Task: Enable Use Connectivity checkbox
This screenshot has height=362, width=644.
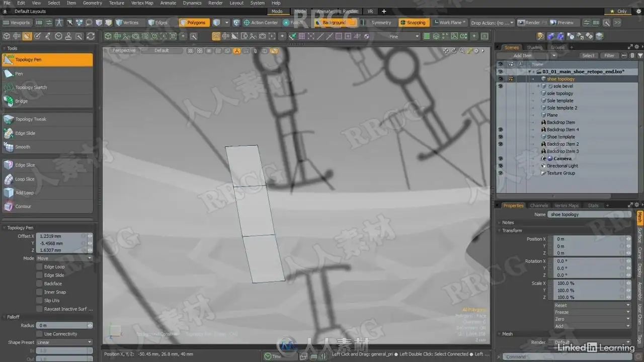Action: pyautogui.click(x=39, y=334)
